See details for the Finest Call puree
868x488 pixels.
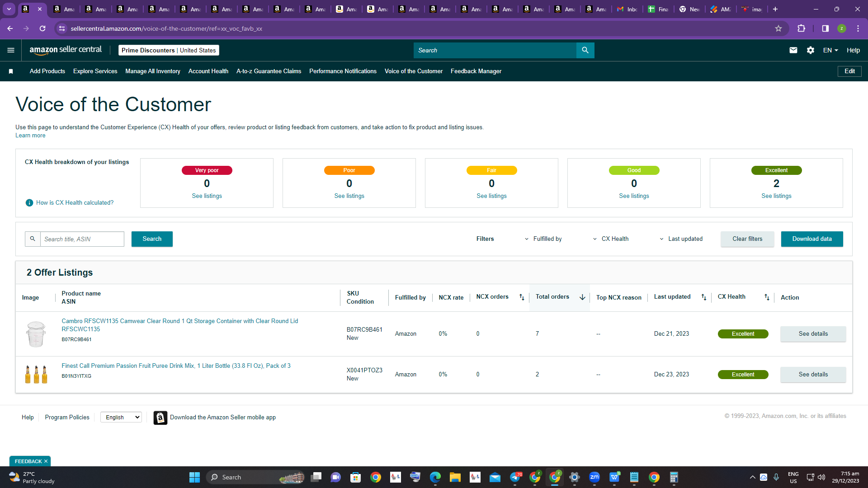[813, 375]
